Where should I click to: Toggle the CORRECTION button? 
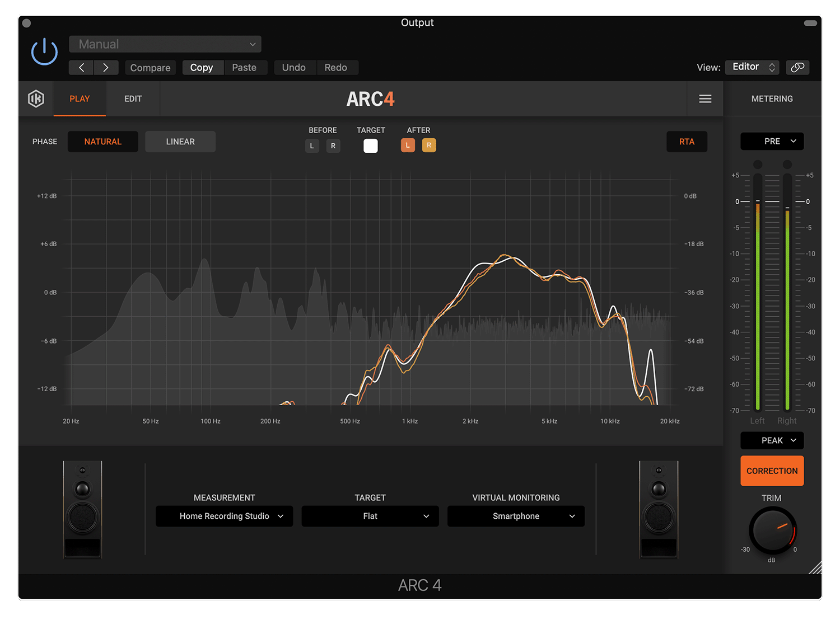(x=772, y=471)
